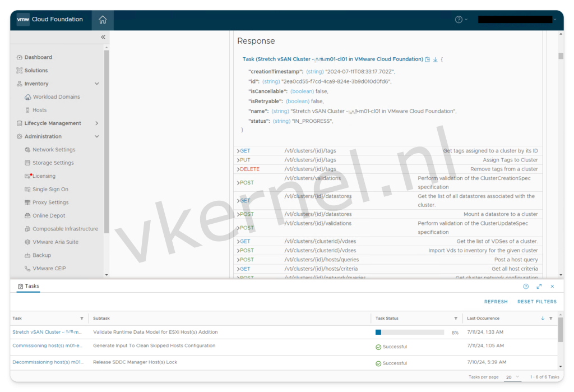This screenshot has height=392, width=574.
Task: Collapse the Administration section
Action: [96, 136]
